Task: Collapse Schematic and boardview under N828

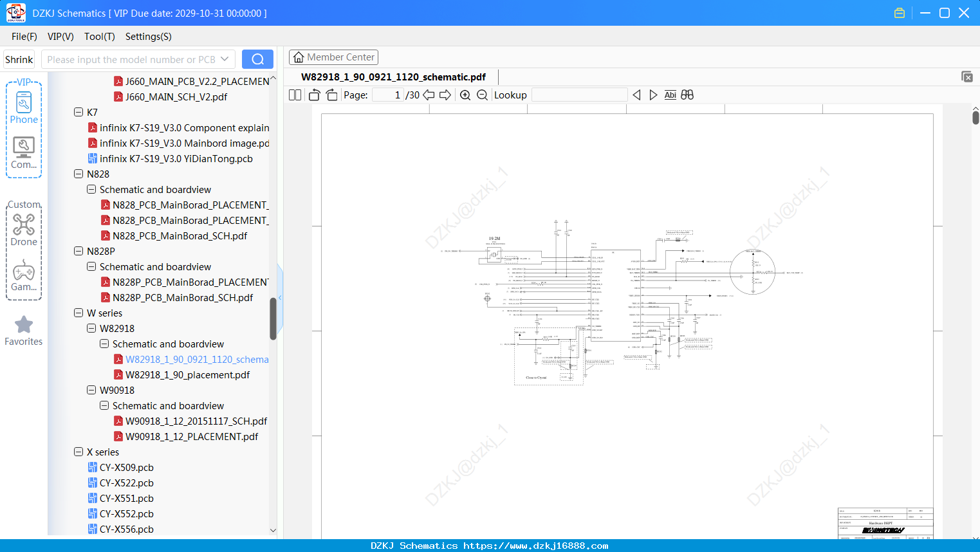Action: point(91,189)
